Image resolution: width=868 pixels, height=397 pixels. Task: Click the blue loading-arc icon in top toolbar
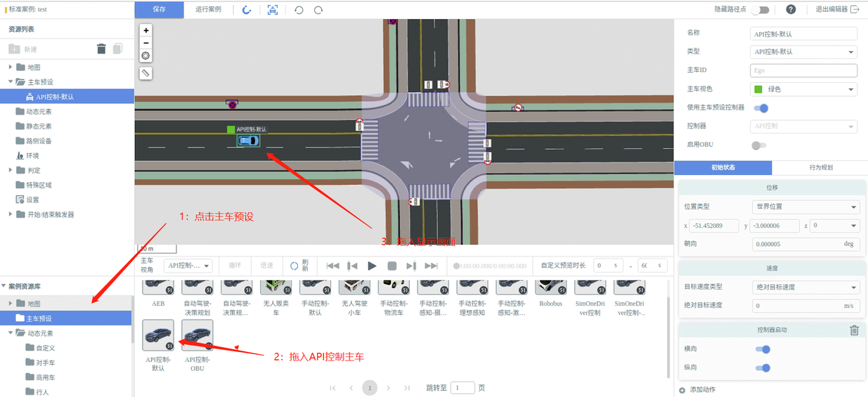pyautogui.click(x=246, y=10)
